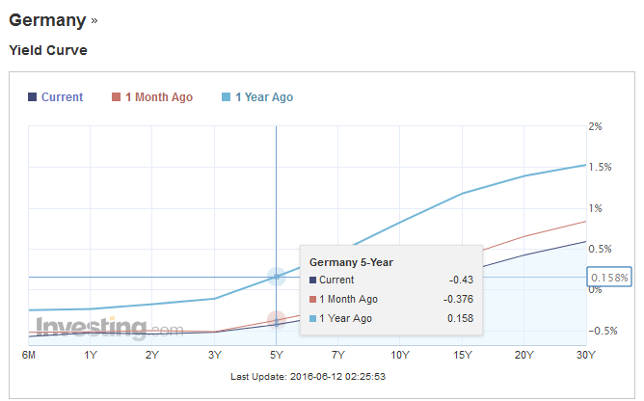Viewport: 644px width, 401px height.
Task: Toggle the Current series in chart legend
Action: 56,97
